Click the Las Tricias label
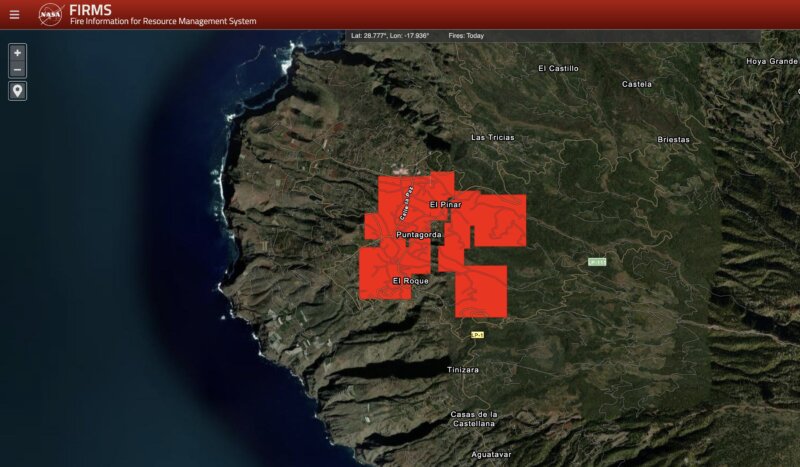The width and height of the screenshot is (800, 467). click(x=492, y=137)
